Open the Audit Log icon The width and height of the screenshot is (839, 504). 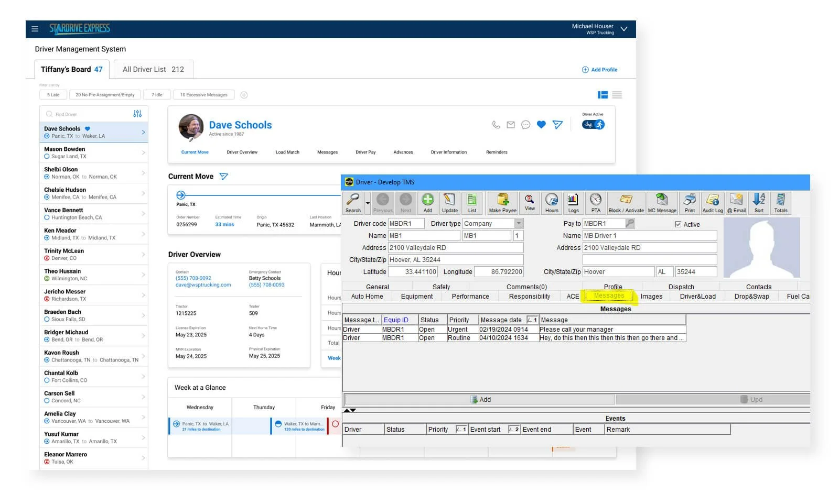point(713,203)
